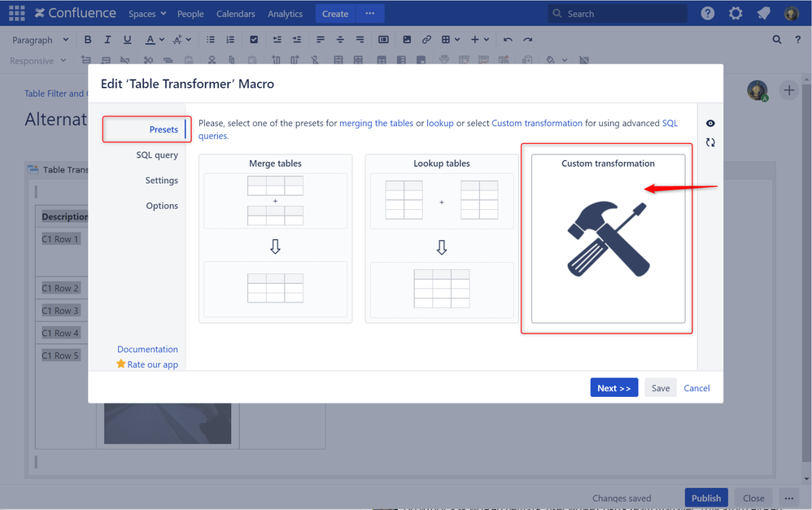Click the Next >> button
The width and height of the screenshot is (812, 510).
click(614, 388)
